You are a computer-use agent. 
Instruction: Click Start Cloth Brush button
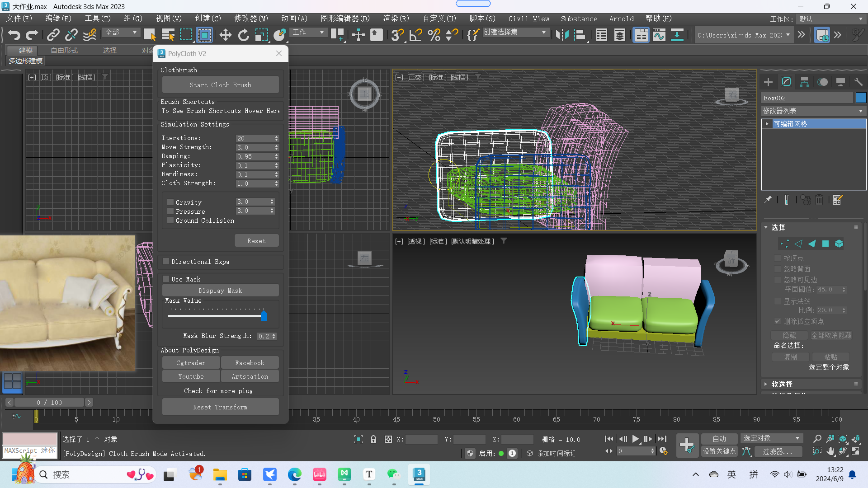pos(221,84)
